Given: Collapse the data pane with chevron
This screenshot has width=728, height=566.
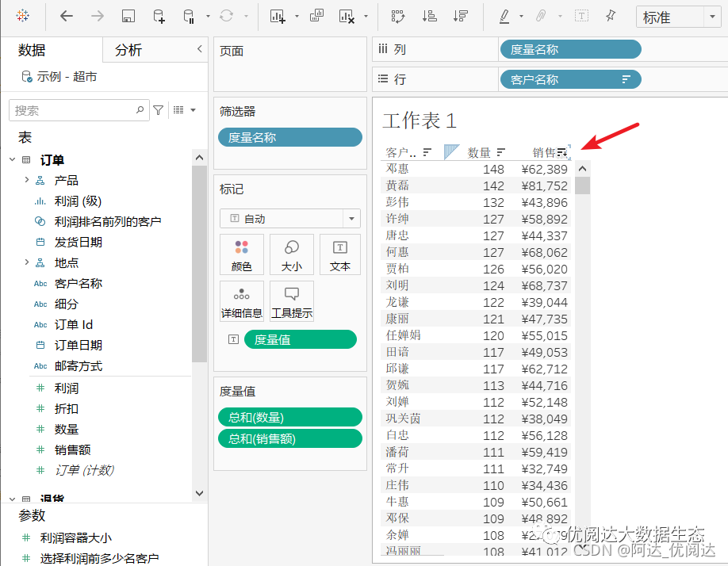Looking at the screenshot, I should point(200,48).
